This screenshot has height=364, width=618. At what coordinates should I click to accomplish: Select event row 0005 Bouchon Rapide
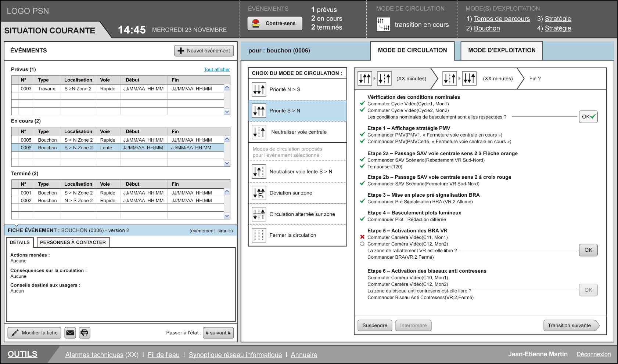point(118,140)
